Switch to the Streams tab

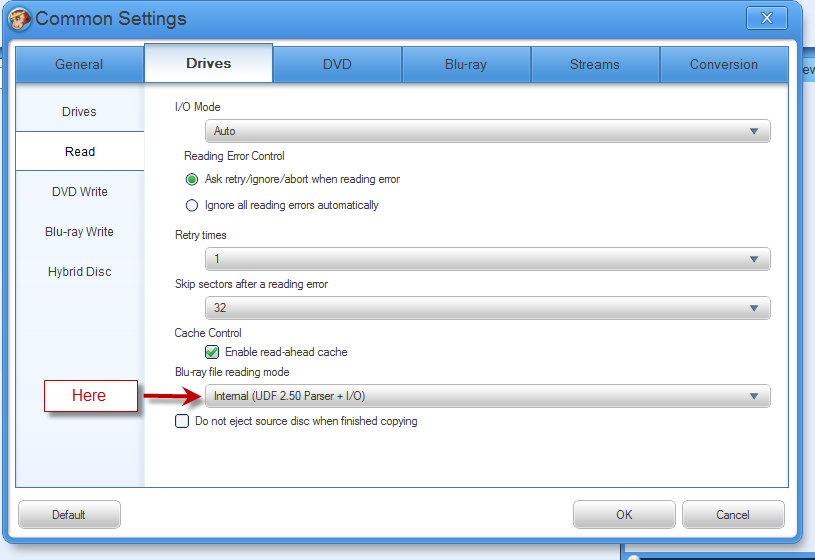[595, 64]
